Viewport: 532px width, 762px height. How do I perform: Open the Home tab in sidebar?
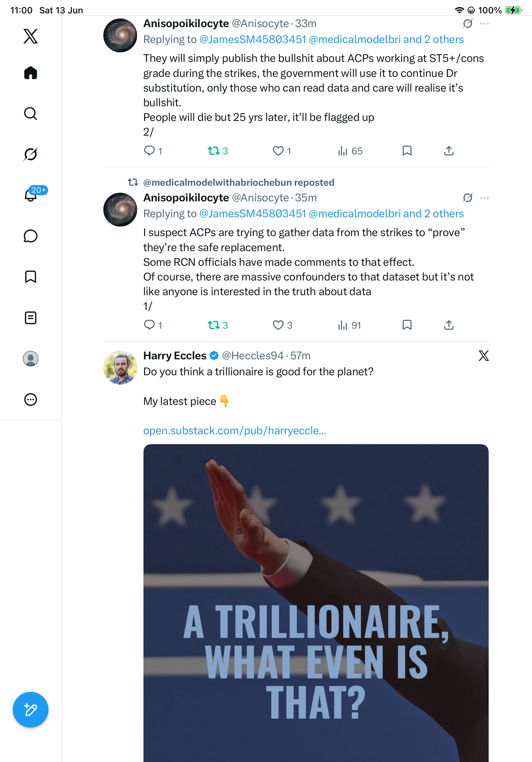(x=31, y=73)
